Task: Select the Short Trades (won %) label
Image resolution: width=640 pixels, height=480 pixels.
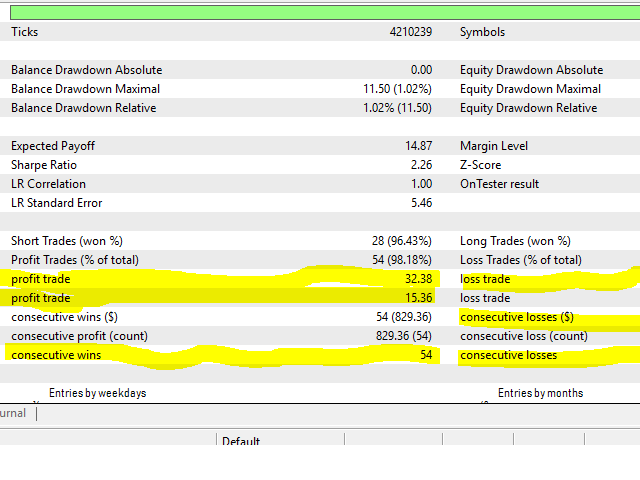Action: click(67, 241)
